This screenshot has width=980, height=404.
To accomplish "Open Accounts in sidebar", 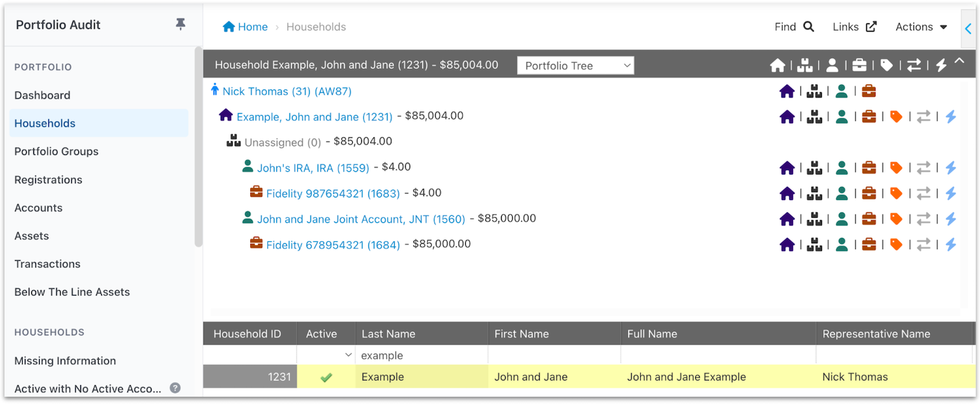I will (x=39, y=207).
